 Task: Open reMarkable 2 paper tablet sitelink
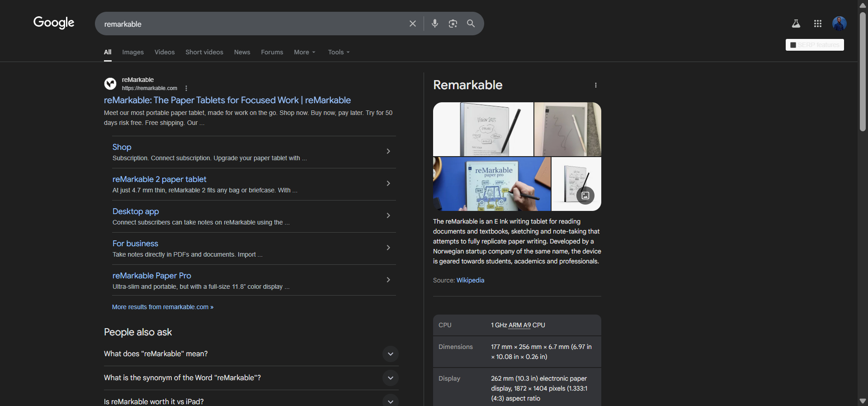(x=160, y=179)
